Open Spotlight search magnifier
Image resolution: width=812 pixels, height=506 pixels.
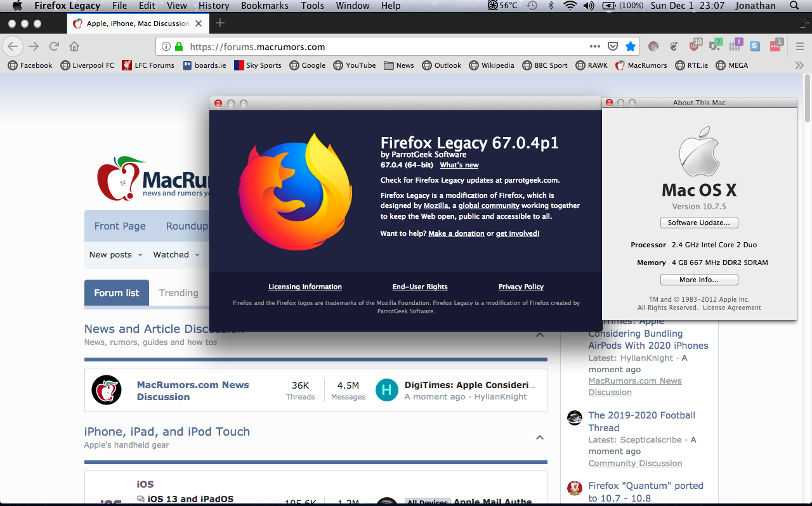tap(794, 6)
